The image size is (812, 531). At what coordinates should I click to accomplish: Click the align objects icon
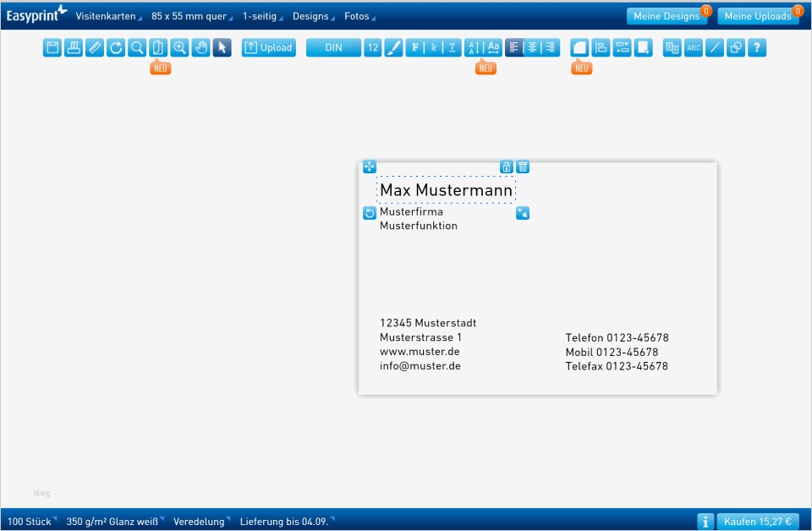coord(601,47)
